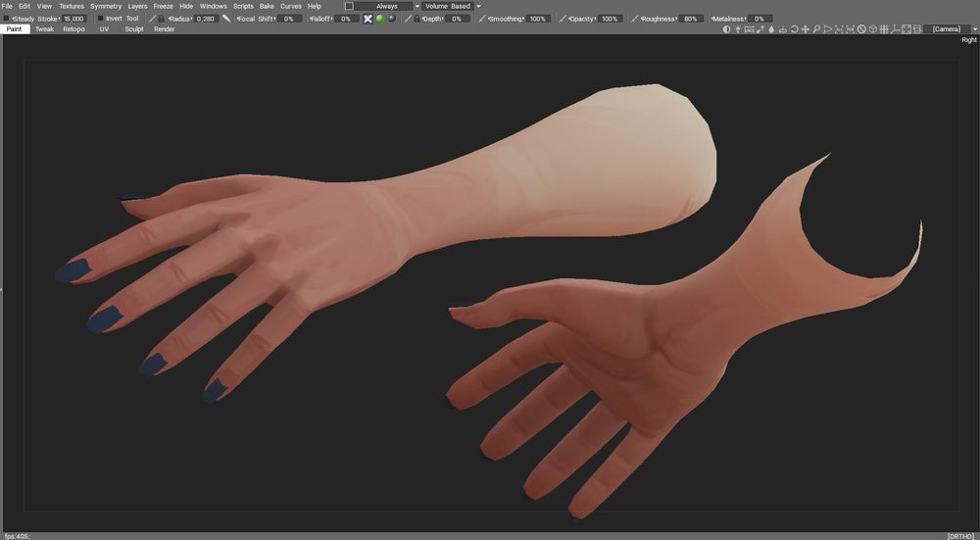Select the dark gray sphere icon

391,18
